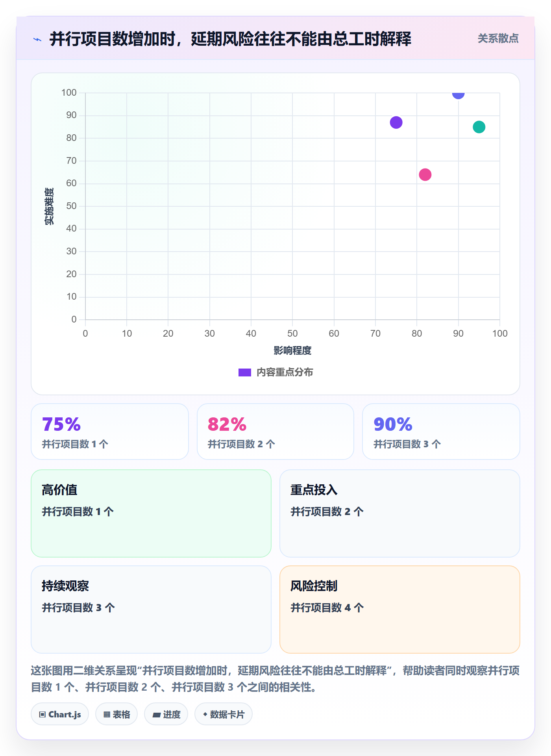Click the 实施难度 y-axis title
The image size is (551, 756).
coord(49,206)
